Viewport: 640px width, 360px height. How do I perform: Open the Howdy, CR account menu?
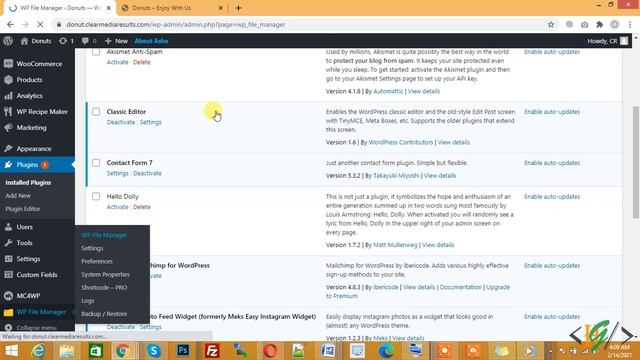coord(607,41)
